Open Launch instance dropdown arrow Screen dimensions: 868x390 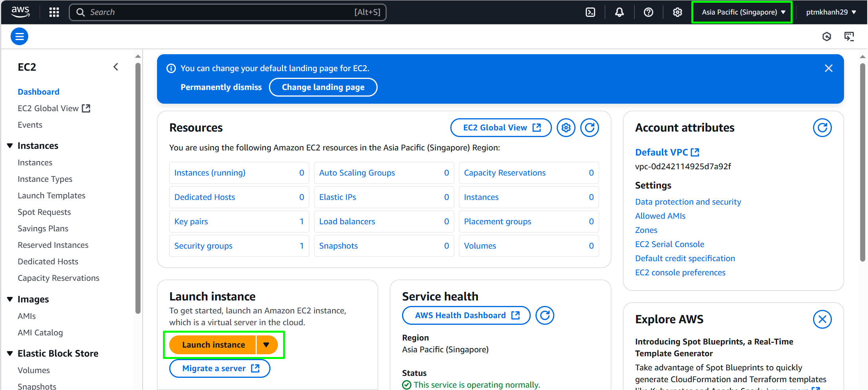(267, 345)
